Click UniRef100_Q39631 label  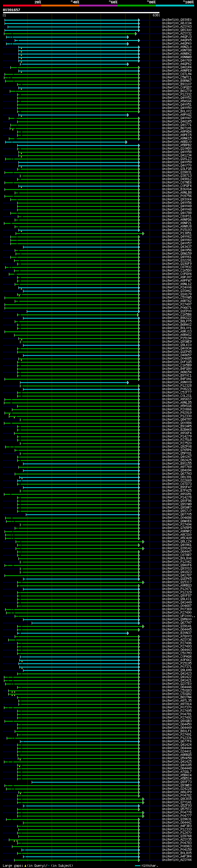[177, 819]
